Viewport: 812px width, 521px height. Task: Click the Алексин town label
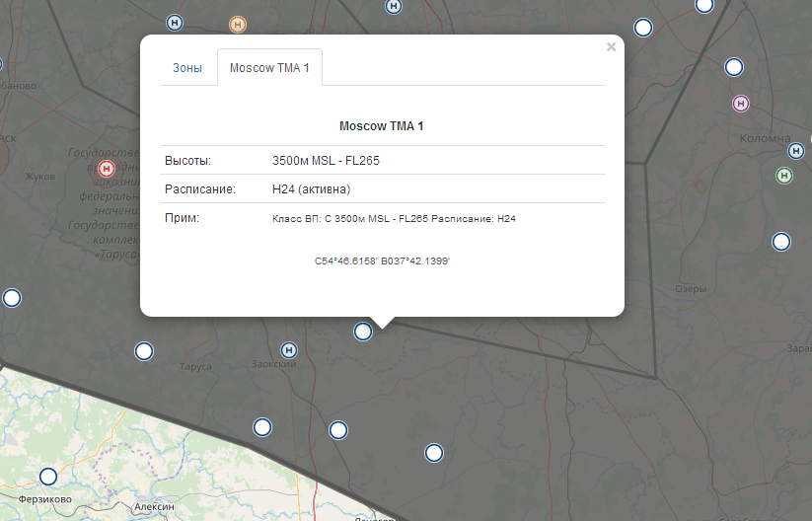coord(153,505)
